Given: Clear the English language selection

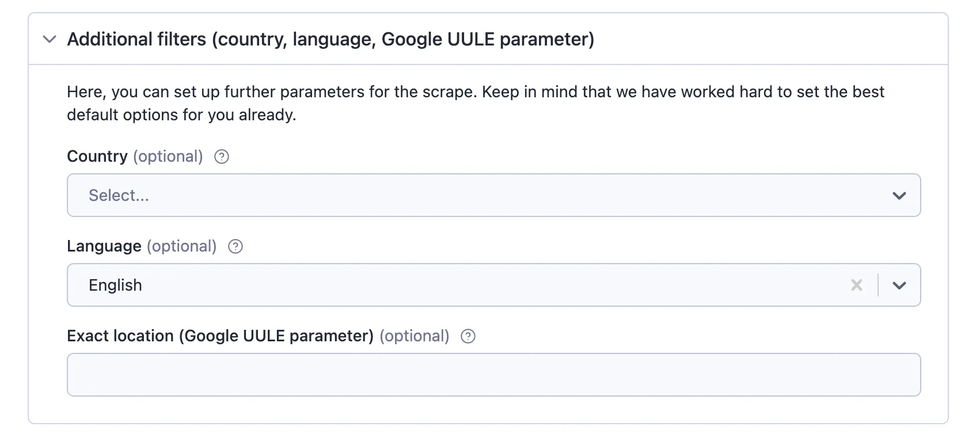Looking at the screenshot, I should (857, 285).
